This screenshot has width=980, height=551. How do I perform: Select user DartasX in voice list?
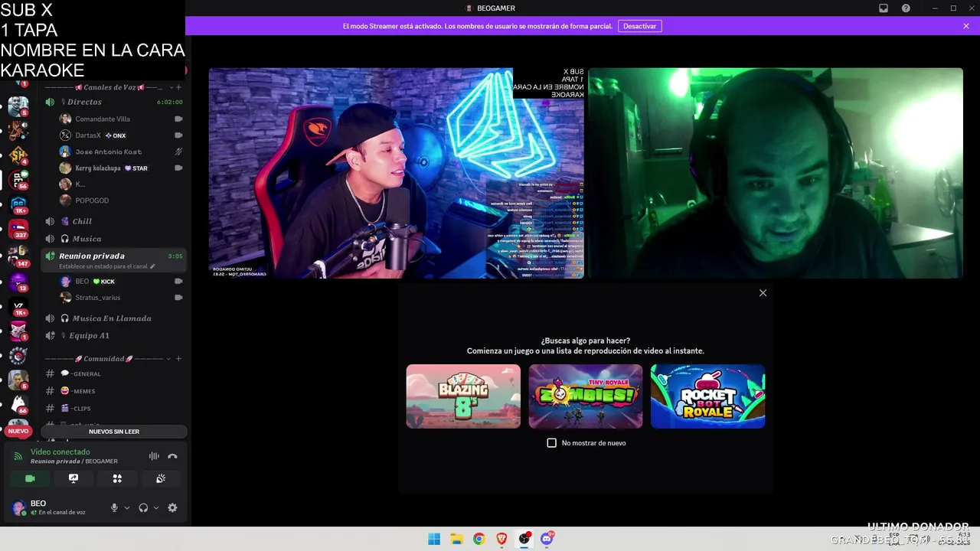(121, 135)
